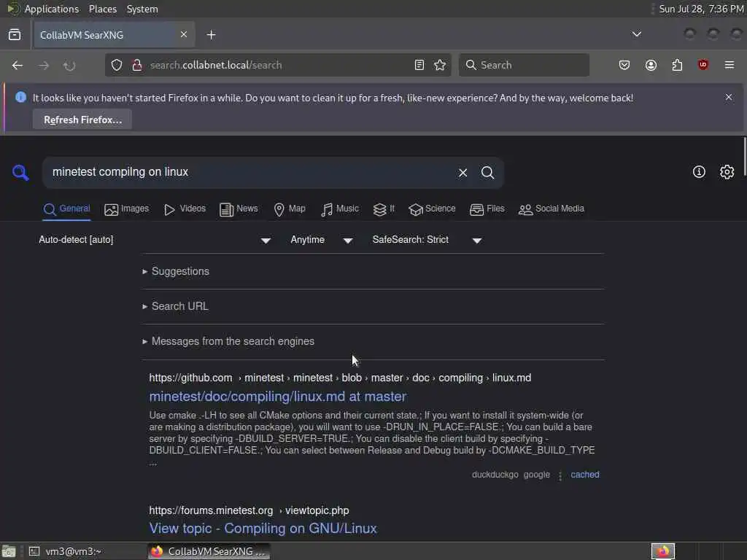Screen dimensions: 747x560
Task: Click the github.com result URL breadcrumb
Action: (340, 378)
